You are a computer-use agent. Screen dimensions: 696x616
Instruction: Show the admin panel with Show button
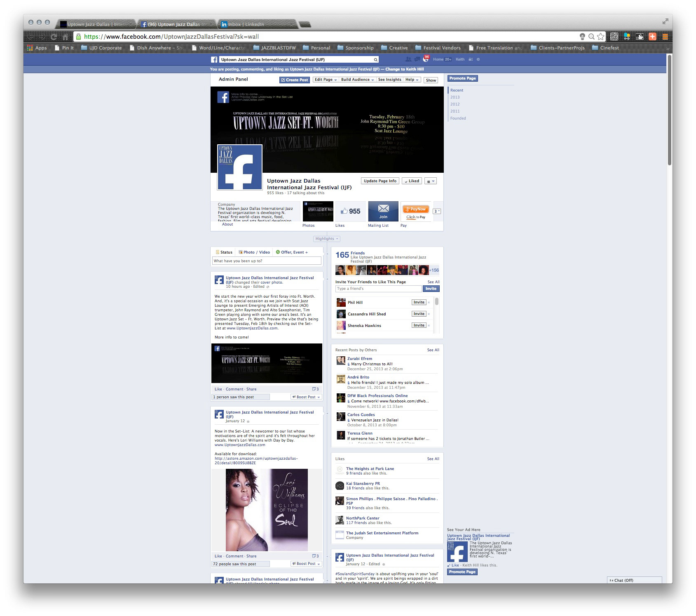click(x=431, y=80)
